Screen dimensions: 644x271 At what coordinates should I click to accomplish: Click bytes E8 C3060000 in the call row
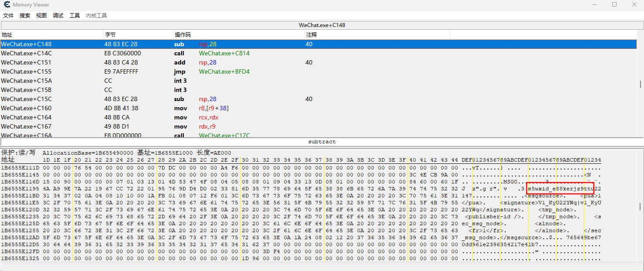point(123,53)
